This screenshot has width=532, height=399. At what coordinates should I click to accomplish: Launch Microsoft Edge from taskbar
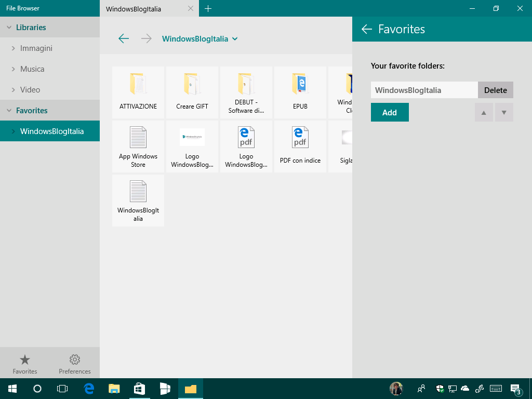pyautogui.click(x=89, y=389)
